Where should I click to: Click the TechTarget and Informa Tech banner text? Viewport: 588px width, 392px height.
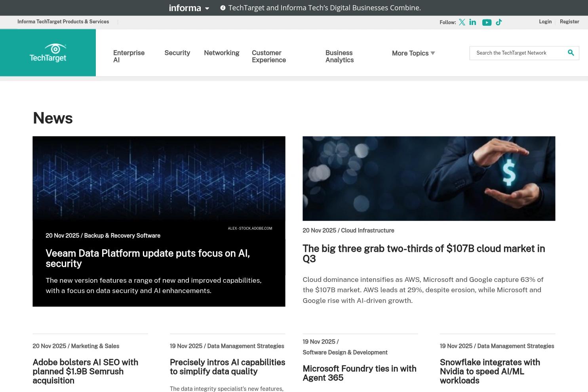coord(325,8)
